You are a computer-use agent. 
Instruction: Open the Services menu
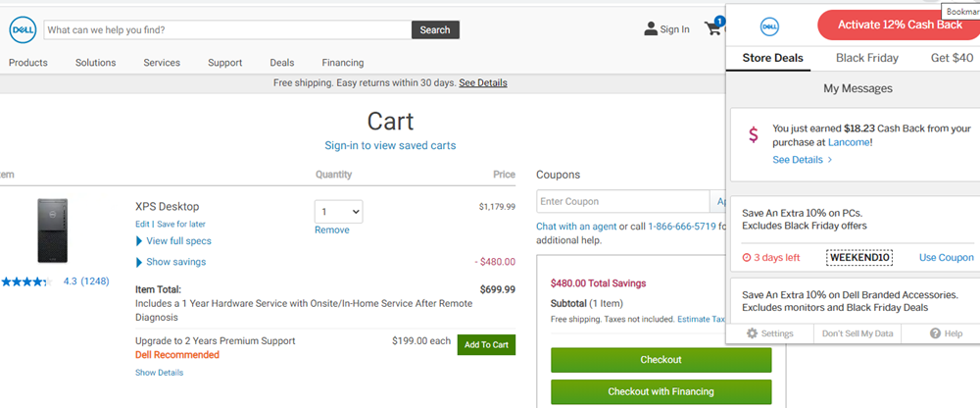coord(162,63)
